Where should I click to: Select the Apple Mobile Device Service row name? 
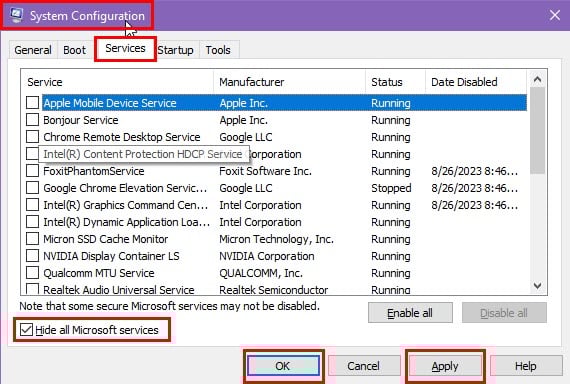tap(110, 103)
